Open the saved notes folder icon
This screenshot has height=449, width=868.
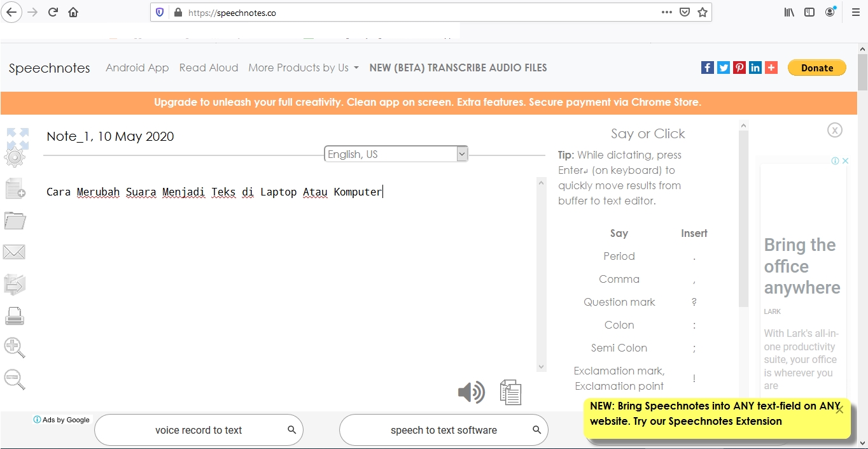[15, 220]
